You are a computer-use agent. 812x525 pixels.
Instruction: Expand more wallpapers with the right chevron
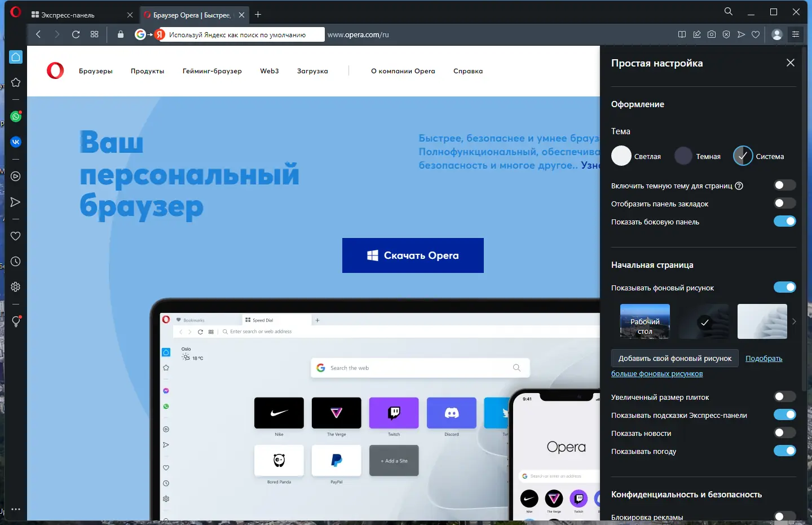pyautogui.click(x=795, y=321)
